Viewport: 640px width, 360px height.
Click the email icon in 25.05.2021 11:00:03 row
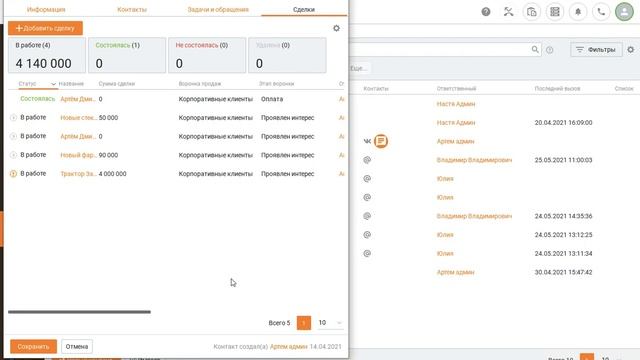(367, 160)
